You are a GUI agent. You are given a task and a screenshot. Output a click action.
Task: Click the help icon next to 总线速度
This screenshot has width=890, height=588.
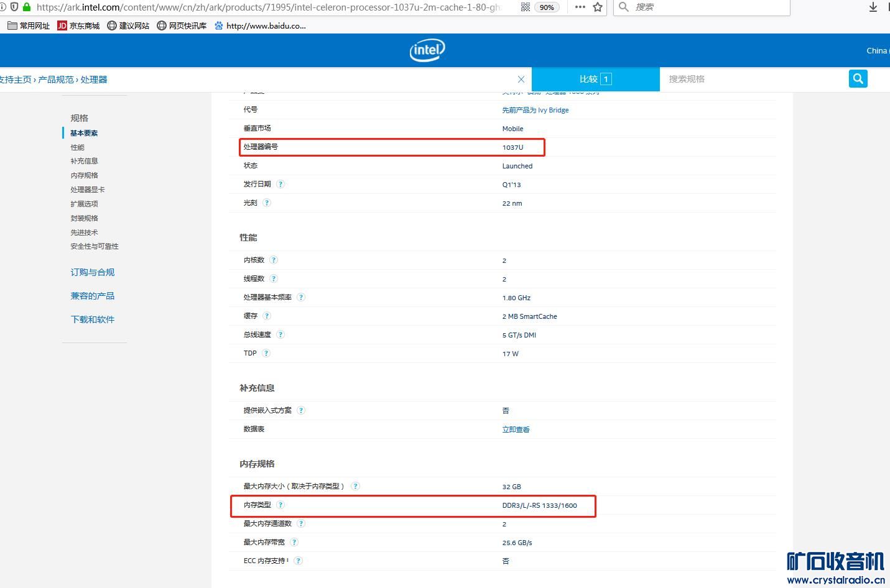[280, 334]
